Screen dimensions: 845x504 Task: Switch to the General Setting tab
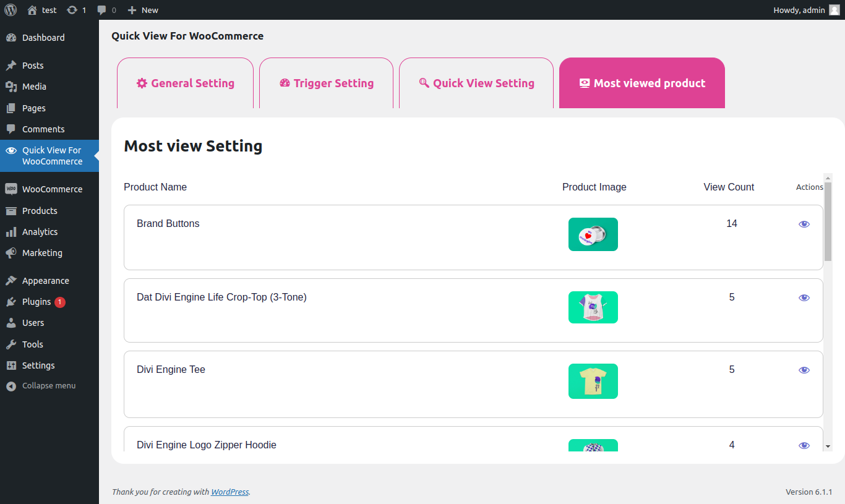pyautogui.click(x=186, y=83)
